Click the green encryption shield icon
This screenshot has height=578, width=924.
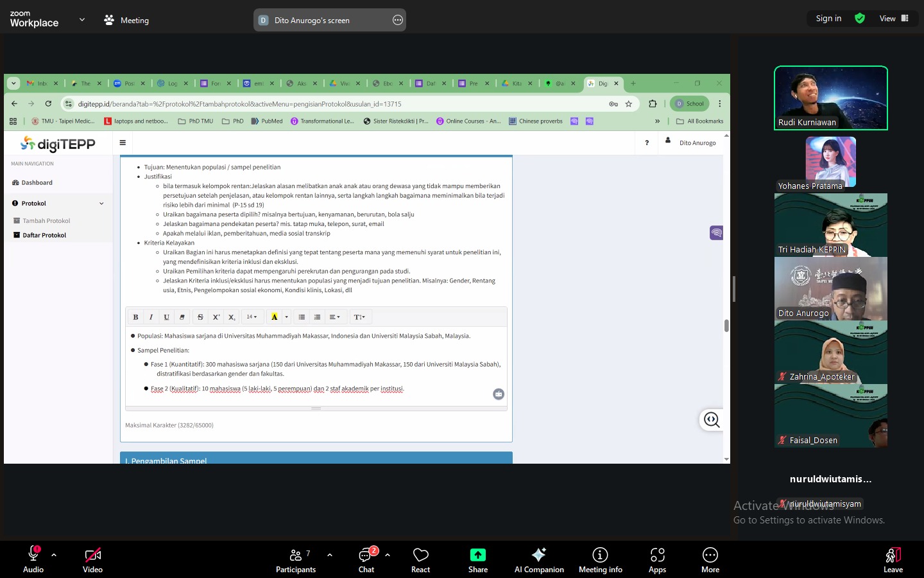click(x=860, y=19)
